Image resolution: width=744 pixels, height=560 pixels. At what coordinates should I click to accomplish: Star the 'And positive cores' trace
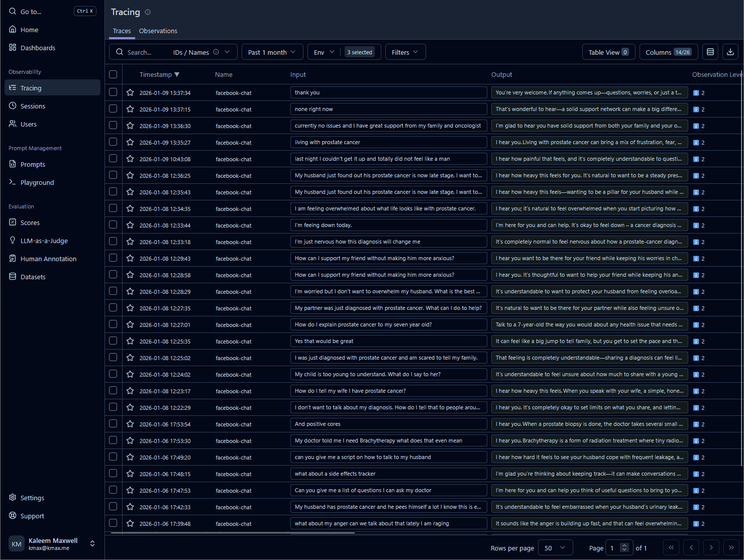tap(130, 424)
